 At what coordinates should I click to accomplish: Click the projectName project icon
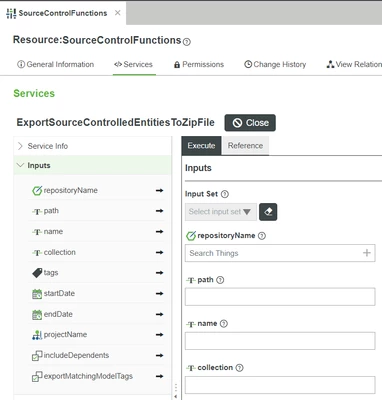(x=37, y=335)
